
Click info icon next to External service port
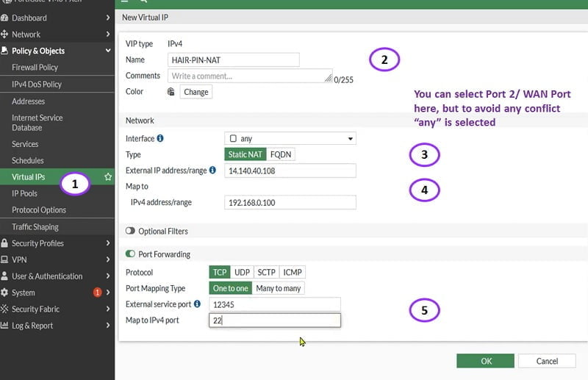pyautogui.click(x=197, y=304)
